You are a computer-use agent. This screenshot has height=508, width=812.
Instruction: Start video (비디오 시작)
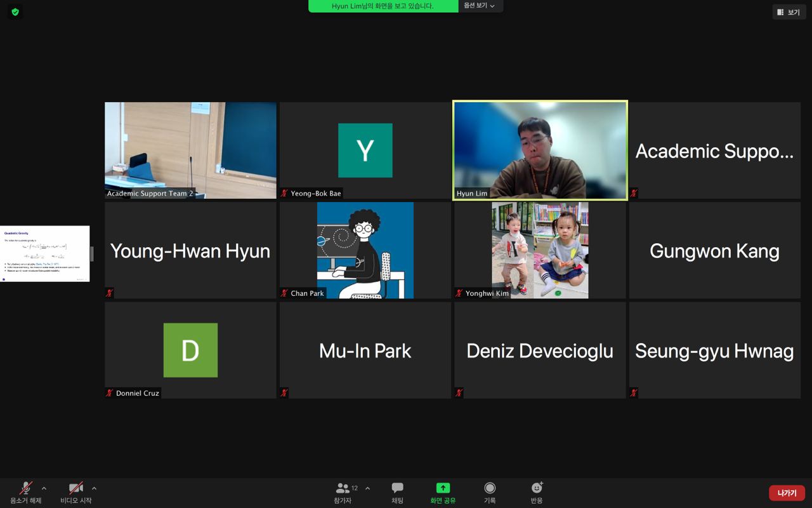(76, 488)
